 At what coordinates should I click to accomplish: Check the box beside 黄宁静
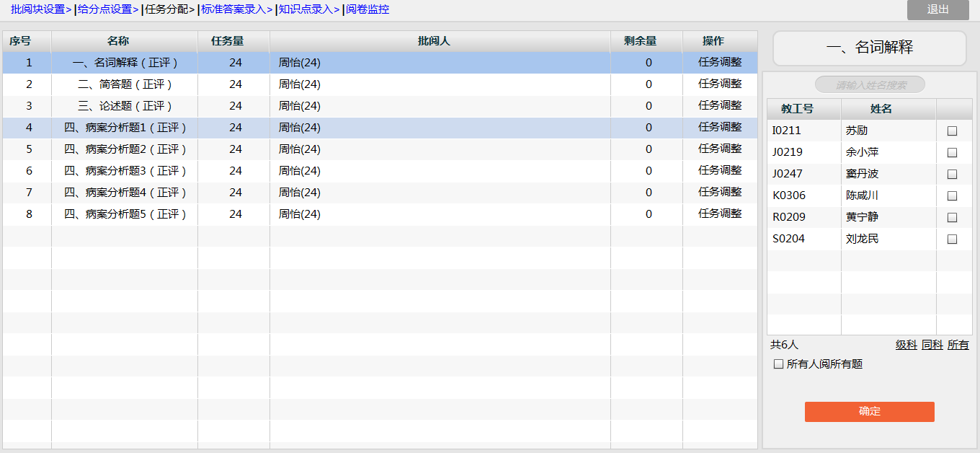[952, 218]
